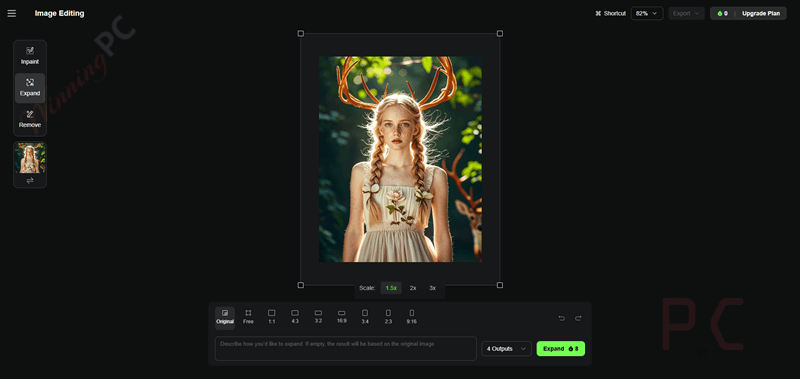Click the uploaded image thumbnail
800x379 pixels.
point(30,158)
